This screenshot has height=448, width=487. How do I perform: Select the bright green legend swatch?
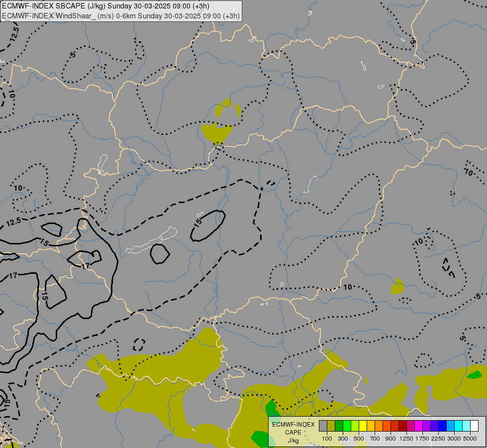coord(347,426)
